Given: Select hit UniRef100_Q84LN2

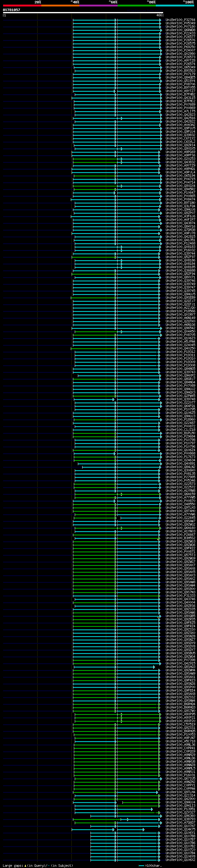Looking at the screenshot, I should (180, 467).
